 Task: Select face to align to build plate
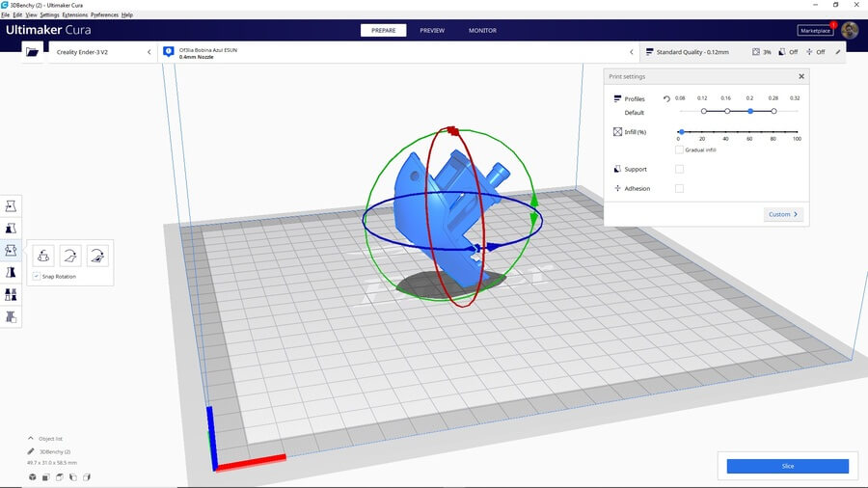(97, 256)
